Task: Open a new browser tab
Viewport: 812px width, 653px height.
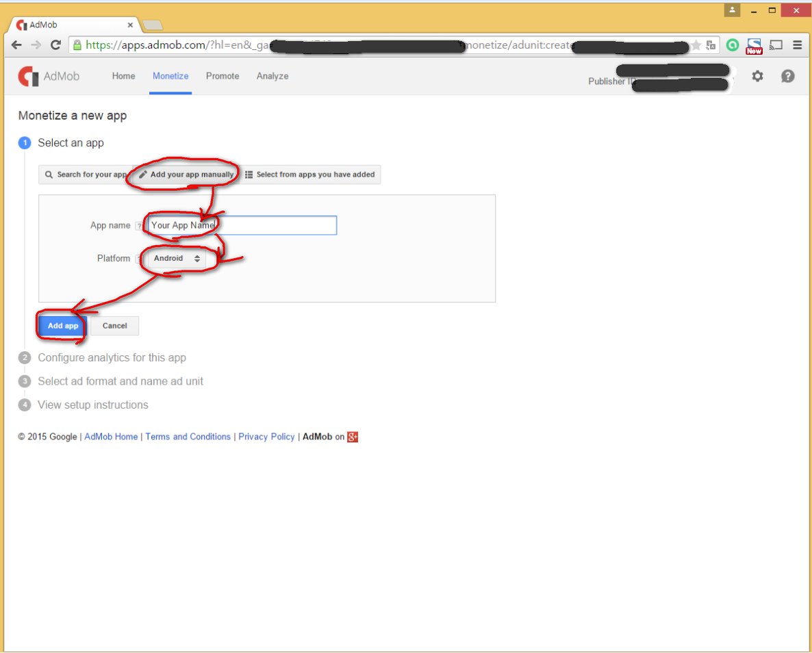Action: click(x=153, y=25)
